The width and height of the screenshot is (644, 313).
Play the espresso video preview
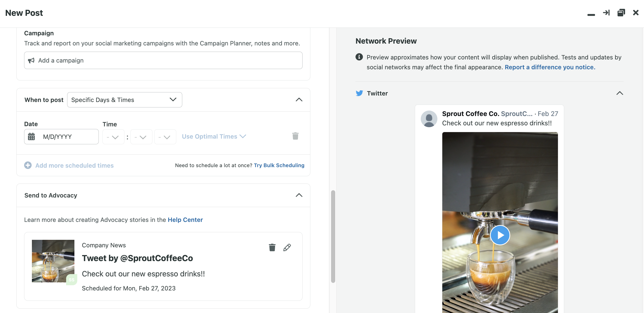pos(500,235)
